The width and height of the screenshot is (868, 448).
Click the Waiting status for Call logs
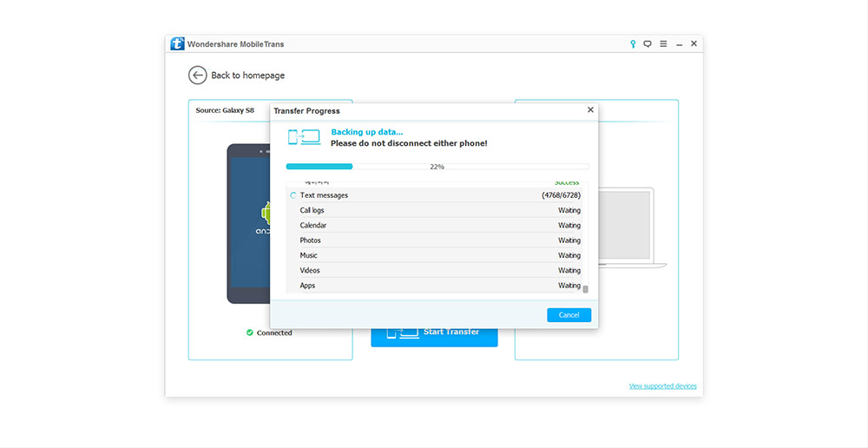[569, 210]
